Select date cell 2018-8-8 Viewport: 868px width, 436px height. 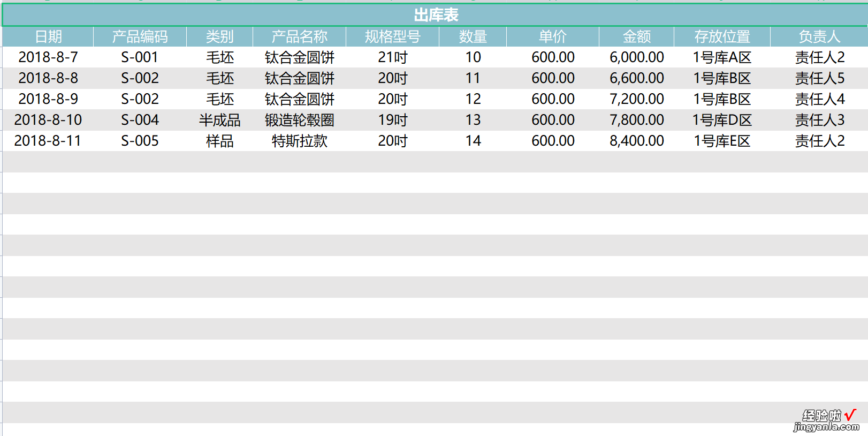coord(48,78)
